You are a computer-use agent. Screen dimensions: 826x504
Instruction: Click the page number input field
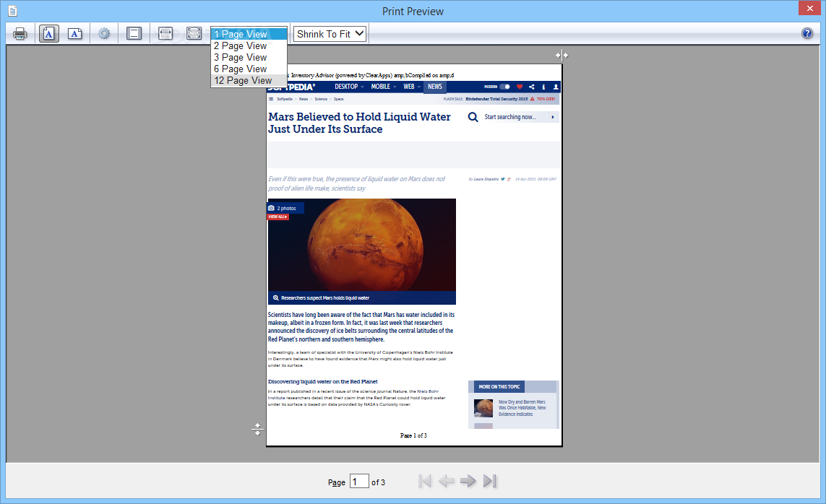pyautogui.click(x=359, y=482)
